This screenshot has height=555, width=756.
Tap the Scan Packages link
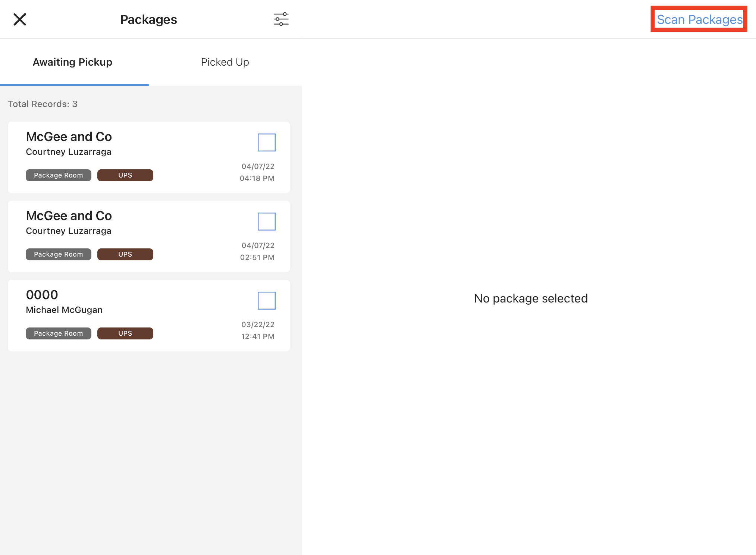pos(699,19)
